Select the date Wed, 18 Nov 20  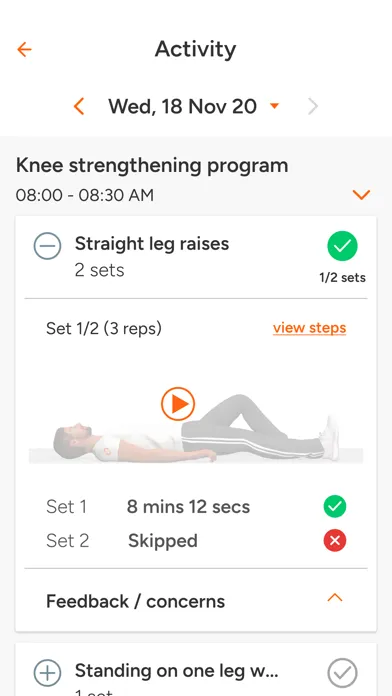tap(182, 107)
